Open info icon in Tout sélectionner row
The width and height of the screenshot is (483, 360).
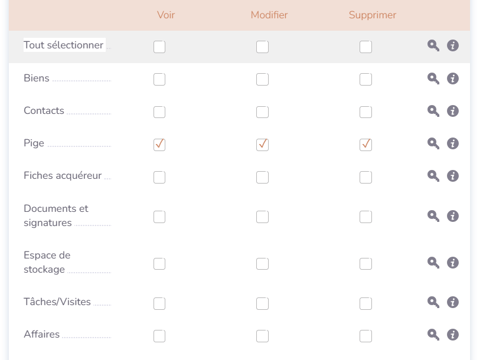(x=453, y=46)
